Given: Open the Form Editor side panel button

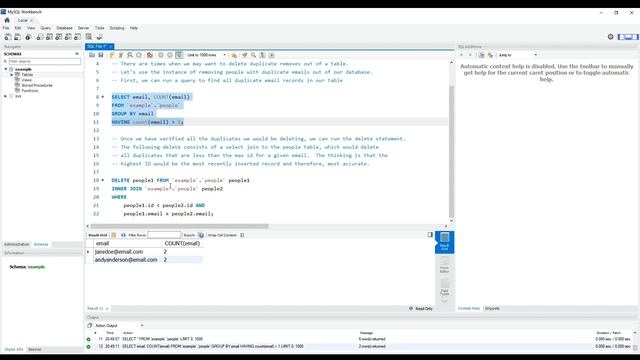Looking at the screenshot, I should pyautogui.click(x=444, y=265).
